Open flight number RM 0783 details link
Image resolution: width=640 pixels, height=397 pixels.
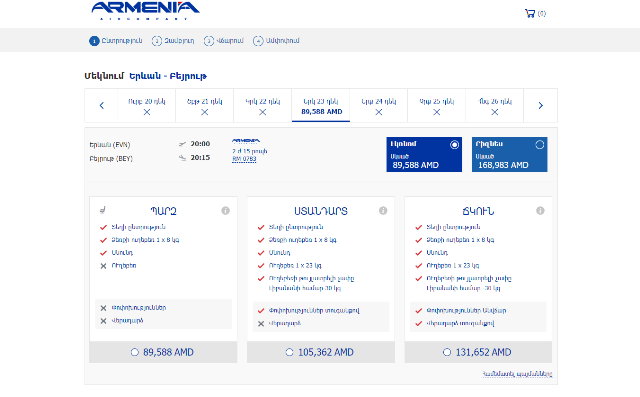244,159
